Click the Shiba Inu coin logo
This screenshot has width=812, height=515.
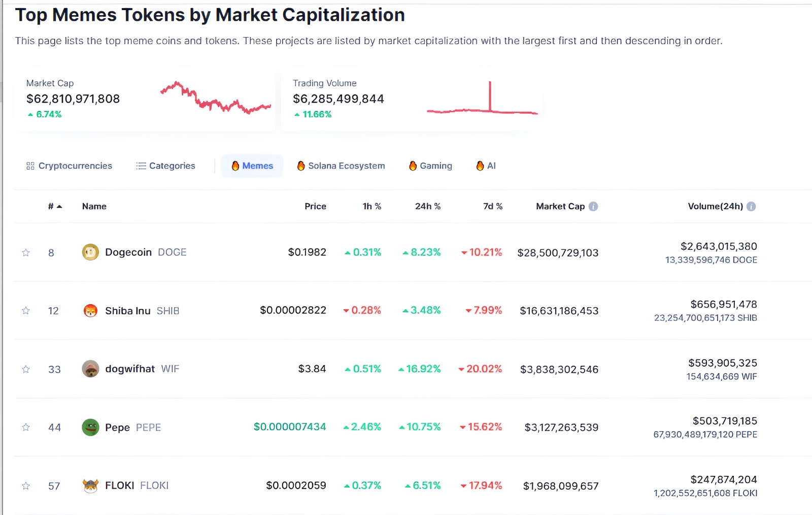(x=90, y=311)
